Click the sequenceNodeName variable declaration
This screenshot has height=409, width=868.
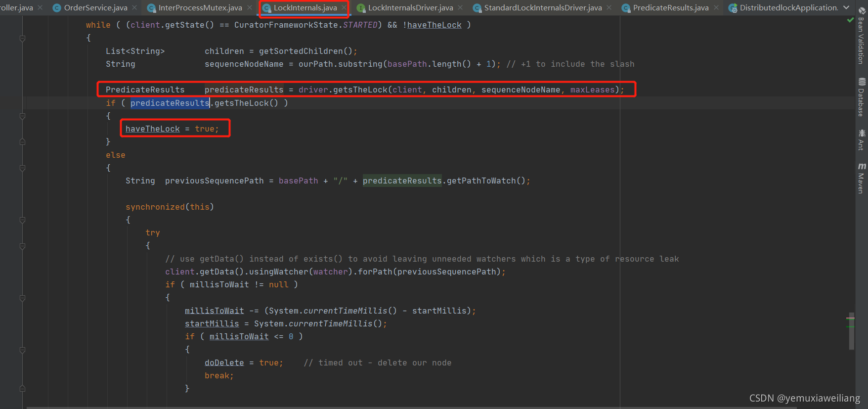point(244,64)
